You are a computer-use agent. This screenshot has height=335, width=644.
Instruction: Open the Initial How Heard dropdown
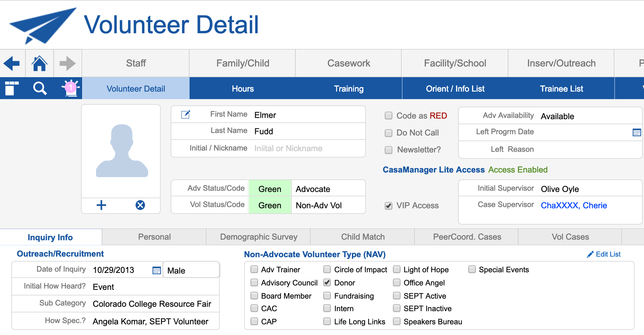(154, 287)
